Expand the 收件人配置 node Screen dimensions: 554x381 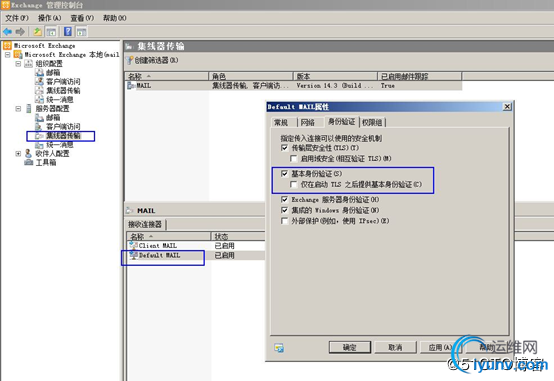point(18,153)
